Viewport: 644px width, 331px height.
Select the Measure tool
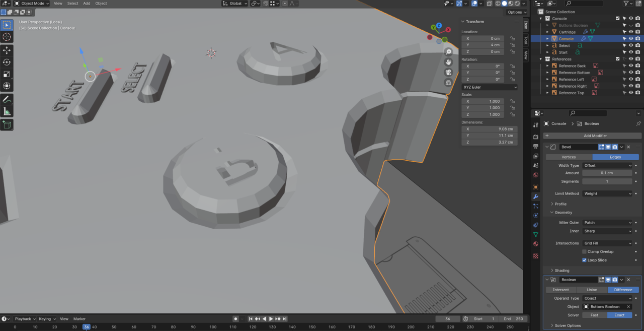click(x=7, y=111)
